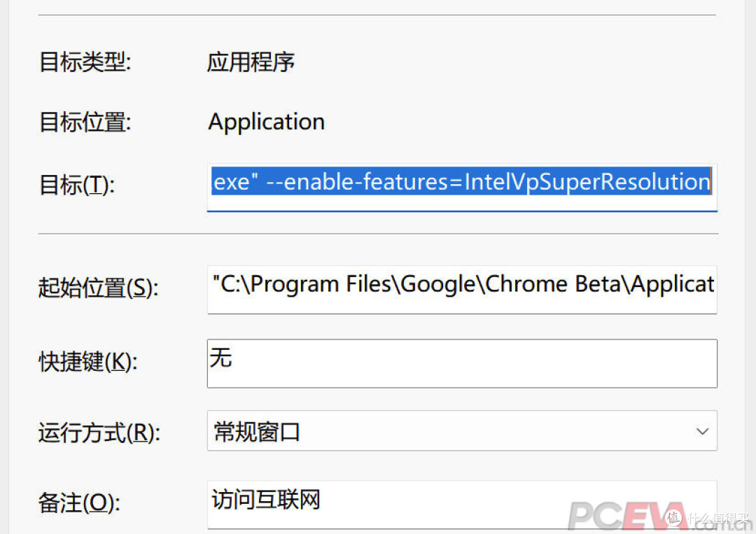Click the 无 text in shortcut field
This screenshot has width=756, height=534.
tap(220, 358)
